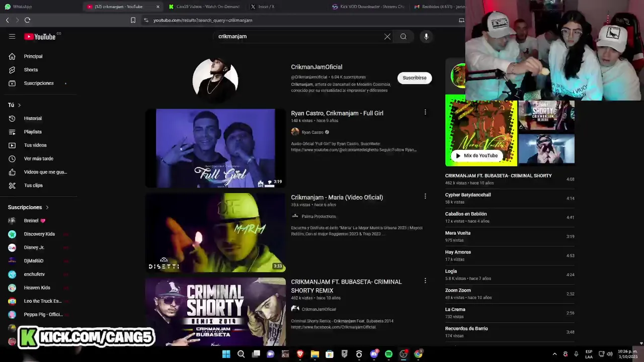Switch to Recibidos Gmail tab
Viewport: 644px width, 362px height.
(438, 7)
